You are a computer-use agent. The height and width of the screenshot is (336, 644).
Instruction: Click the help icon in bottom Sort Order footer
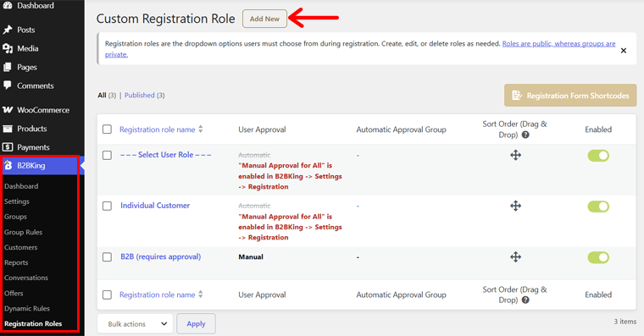point(525,300)
